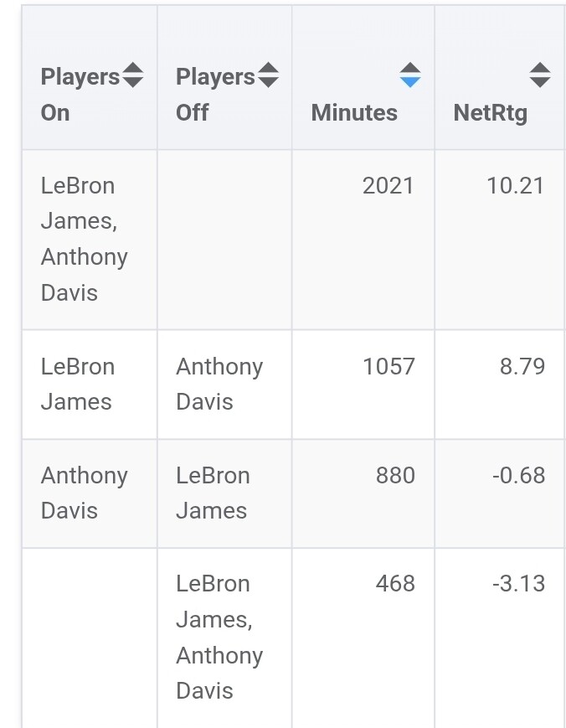Select the 468 minutes cell
This screenshot has width=566, height=728.
pos(395,584)
